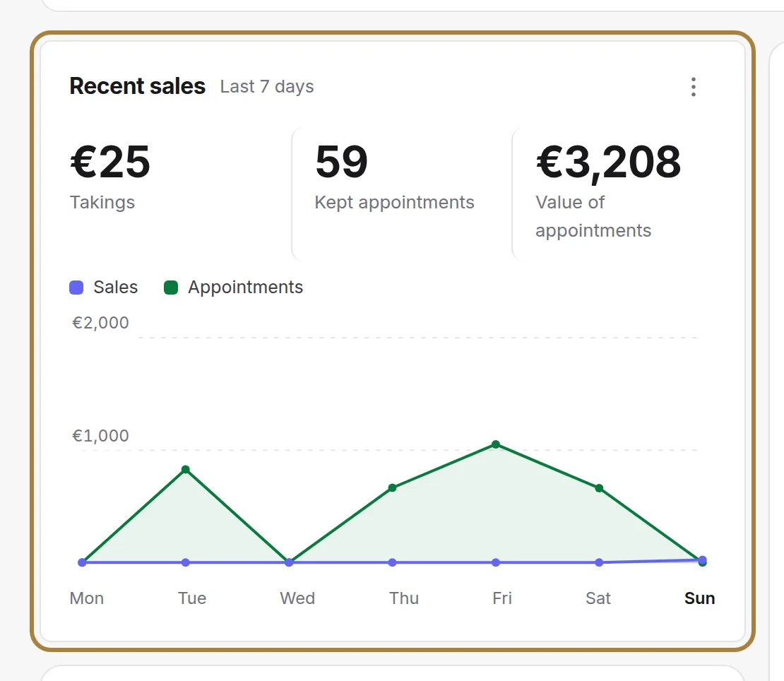Toggle the Sales legend series
The height and width of the screenshot is (681, 784).
click(x=104, y=288)
